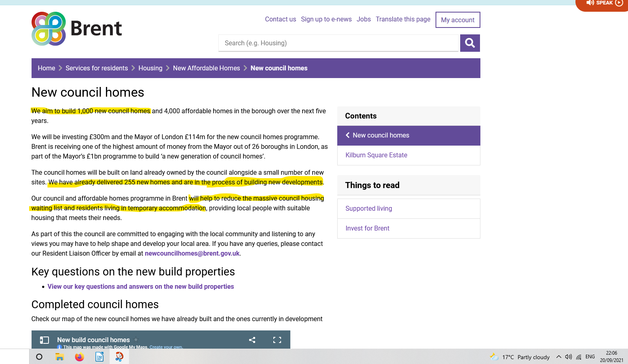The width and height of the screenshot is (628, 364).
Task: Select Jobs in the top navigation
Action: coord(363,19)
